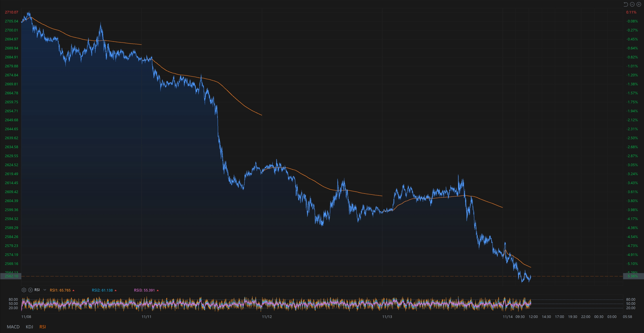This screenshot has height=333, width=644.
Task: Click the 11/12 date label
Action: 267,317
